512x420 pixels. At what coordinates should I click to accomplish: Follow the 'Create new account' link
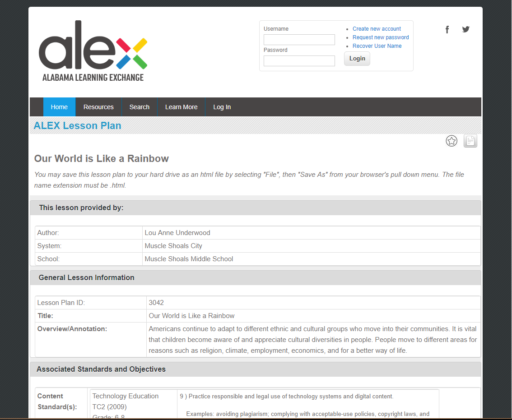(377, 29)
